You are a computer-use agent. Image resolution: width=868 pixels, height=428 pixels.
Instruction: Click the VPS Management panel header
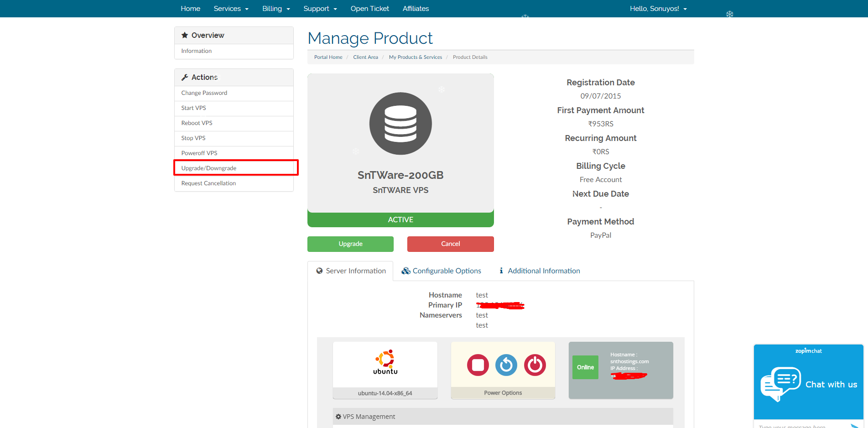[503, 417]
